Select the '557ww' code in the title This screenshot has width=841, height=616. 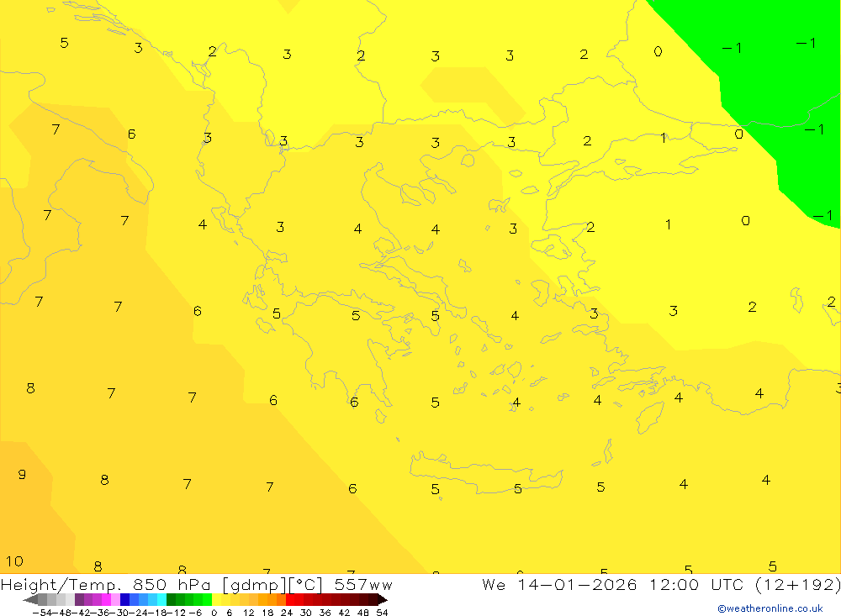click(363, 585)
